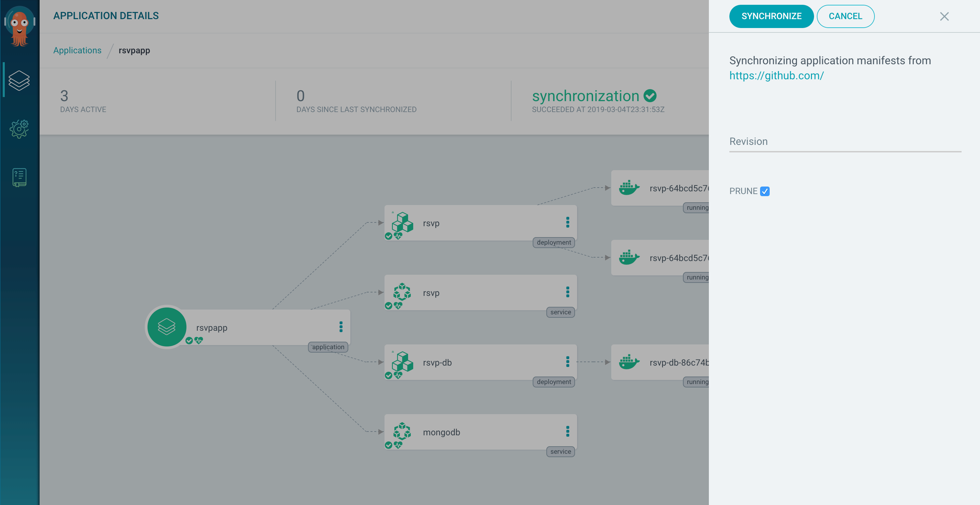Screen dimensions: 980x505
Task: Click the second rsvp-64bcd5c7 pod docker icon
Action: (629, 258)
